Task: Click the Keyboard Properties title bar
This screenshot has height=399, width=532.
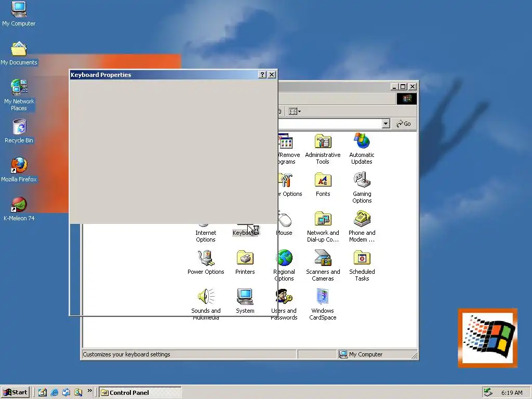Action: pyautogui.click(x=164, y=75)
